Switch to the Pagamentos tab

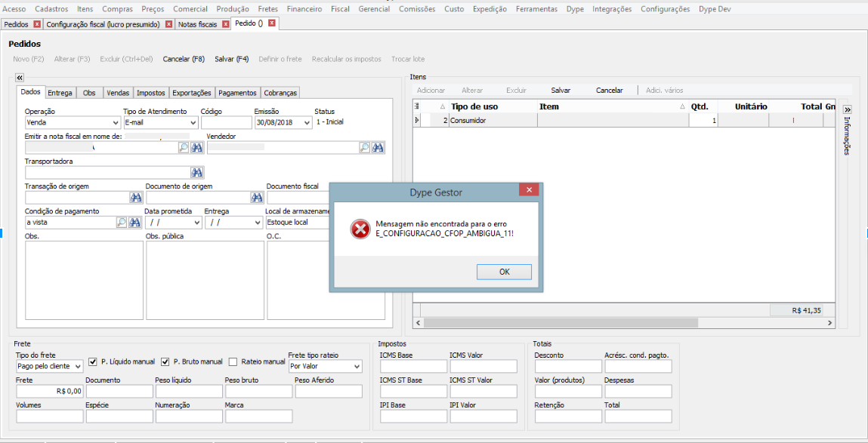237,93
